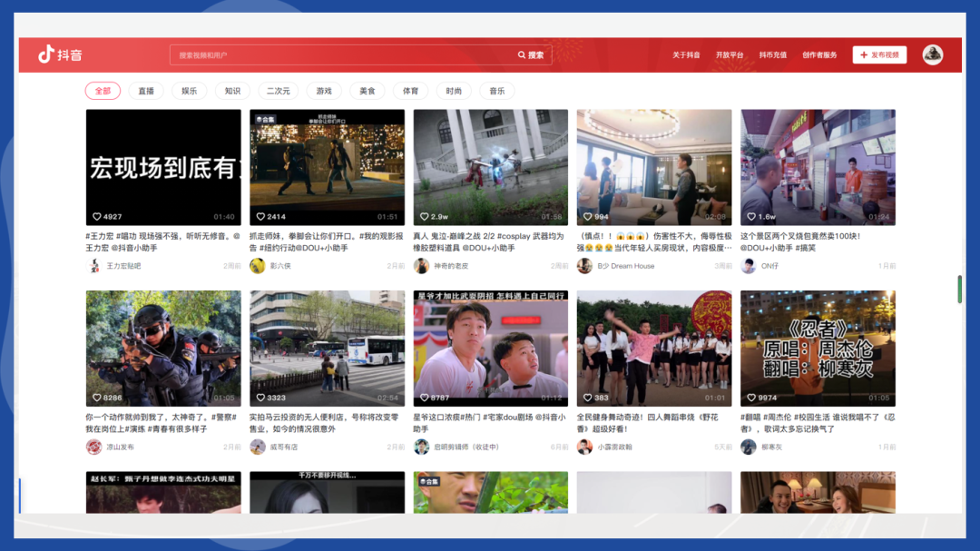
Task: Click heart icon showing 383 likes
Action: (587, 398)
